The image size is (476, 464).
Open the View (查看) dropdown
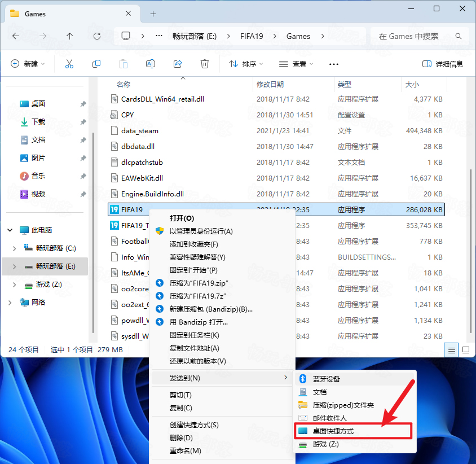(296, 64)
